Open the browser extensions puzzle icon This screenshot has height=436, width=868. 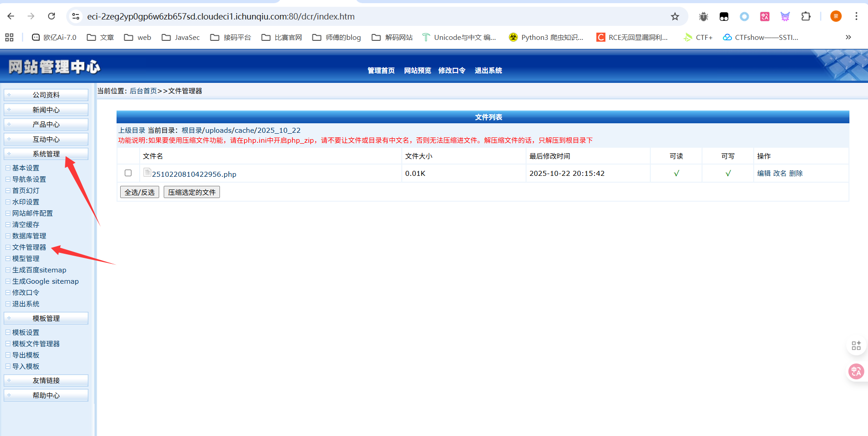point(805,16)
